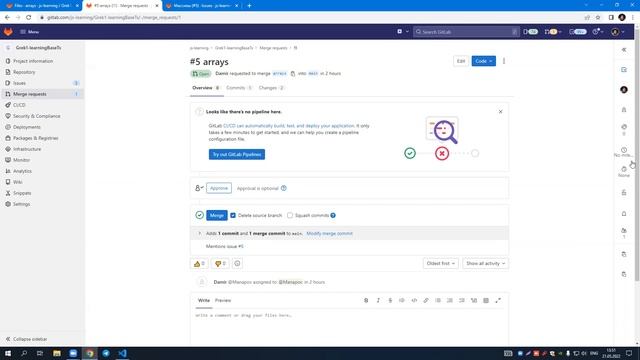Check the Squash commits checkbox
This screenshot has width=640, height=360.
coord(290,215)
